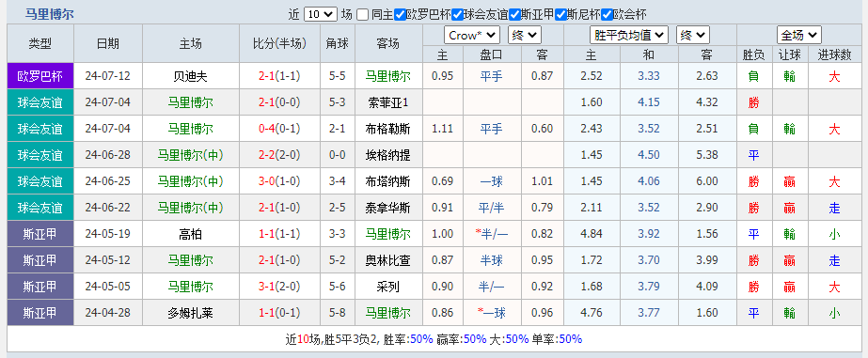Click the 2-2(2-0) score
868x358 pixels.
pos(279,155)
